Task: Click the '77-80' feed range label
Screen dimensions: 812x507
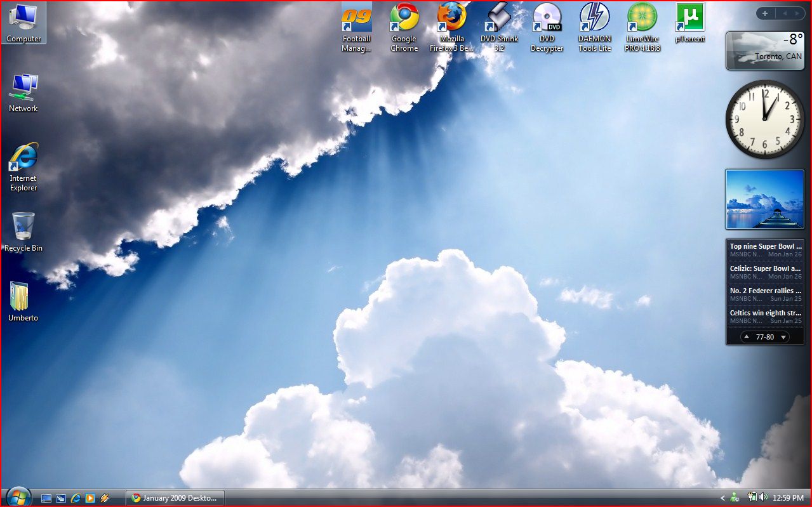Action: tap(765, 337)
